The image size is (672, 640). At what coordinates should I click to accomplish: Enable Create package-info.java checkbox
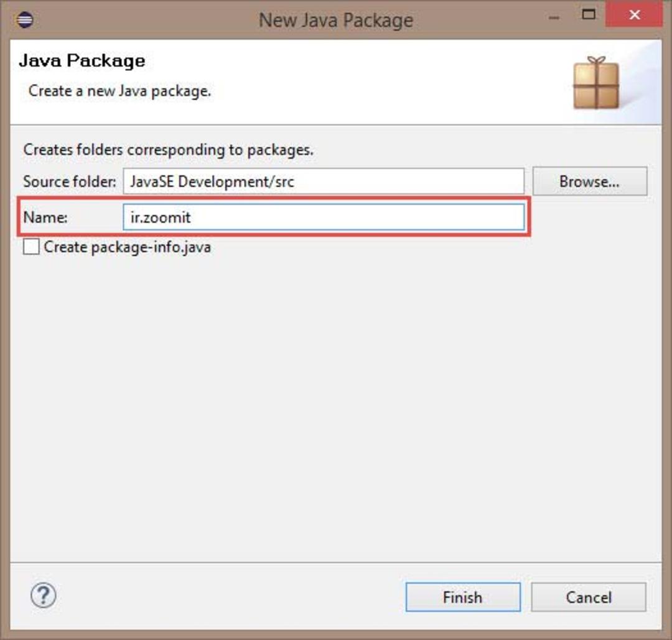click(31, 247)
